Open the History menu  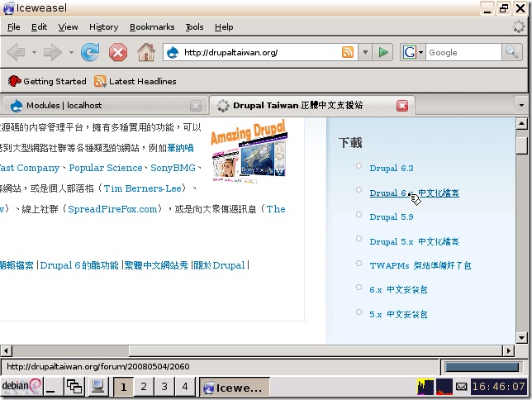point(104,26)
